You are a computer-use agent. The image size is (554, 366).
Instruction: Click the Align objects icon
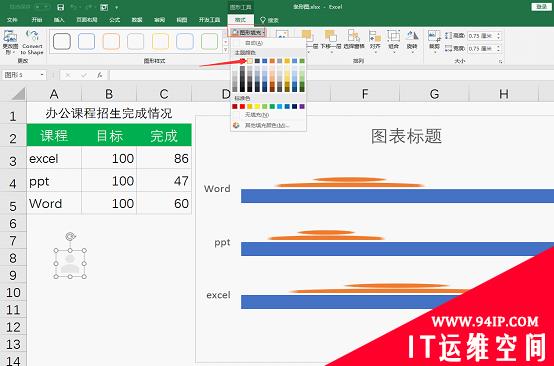tap(375, 39)
